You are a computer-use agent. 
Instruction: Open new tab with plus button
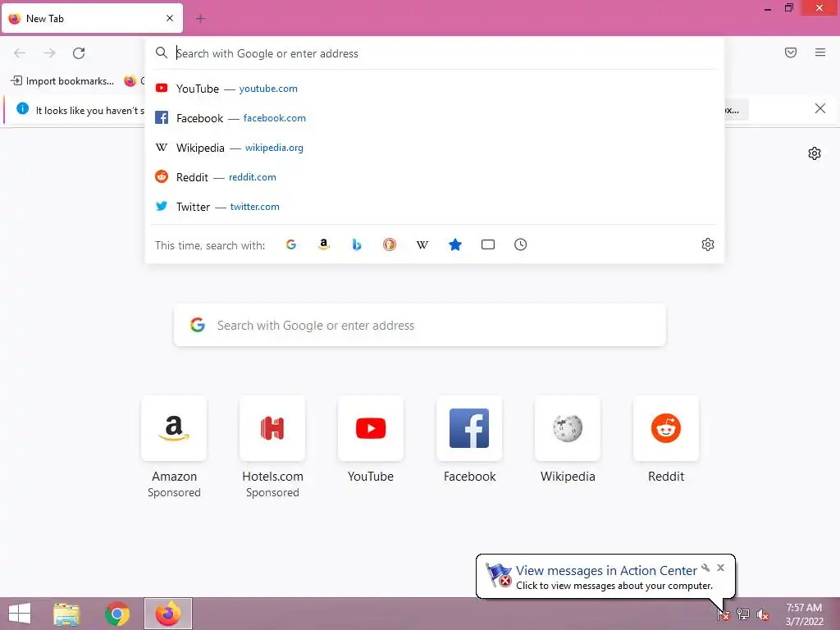200,19
